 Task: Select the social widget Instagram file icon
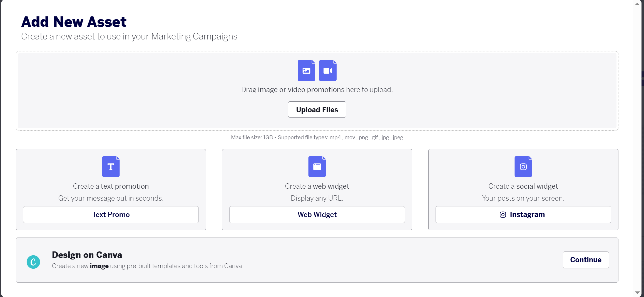point(523,166)
